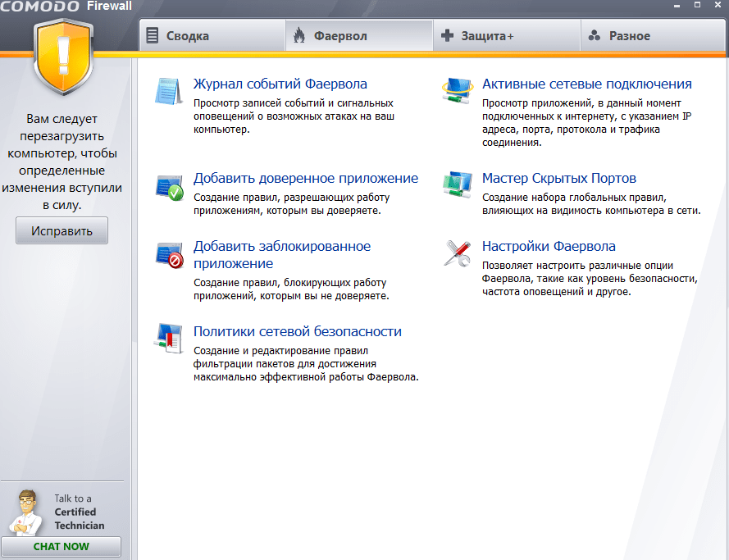
Task: Click the plus icon on Защита+ tab
Action: click(x=447, y=35)
